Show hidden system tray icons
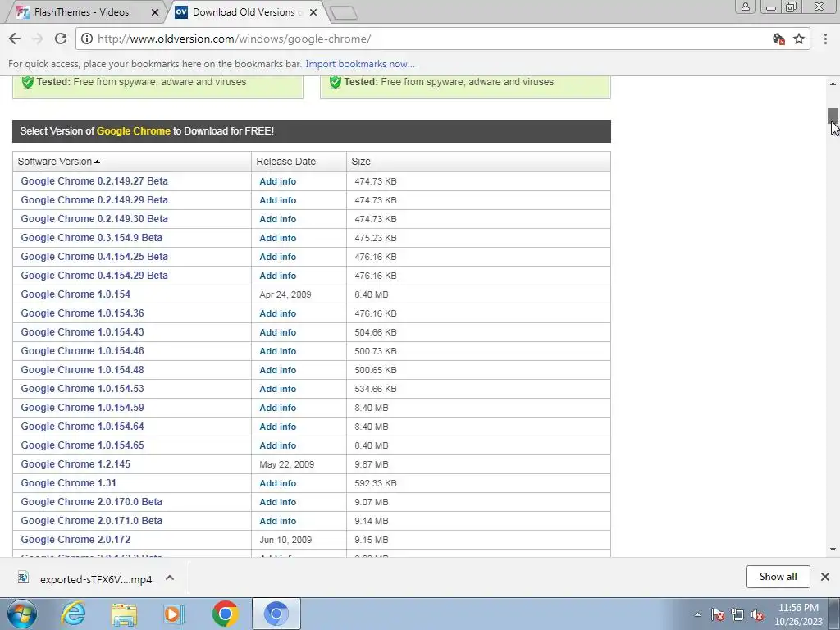840x630 pixels. point(697,614)
